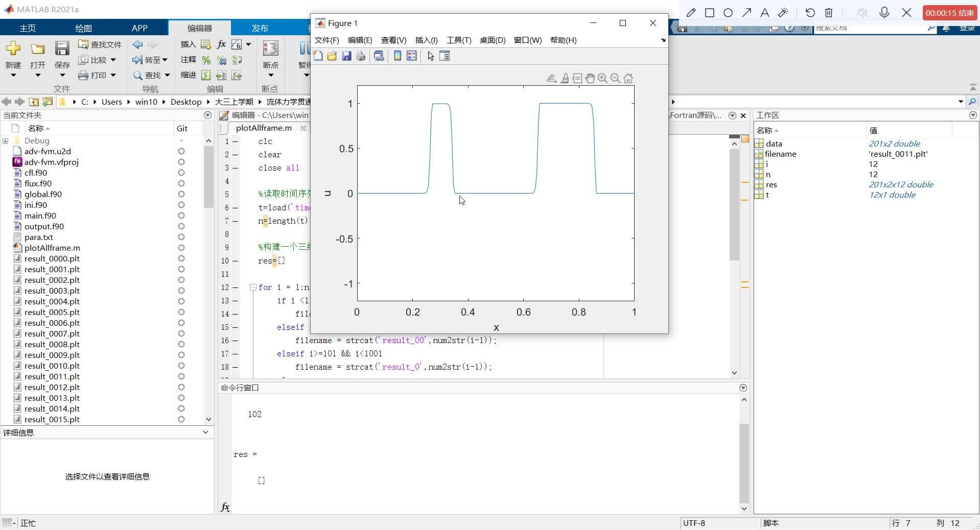This screenshot has height=530, width=980.
Task: Click the smart indent icon
Action: (206, 75)
